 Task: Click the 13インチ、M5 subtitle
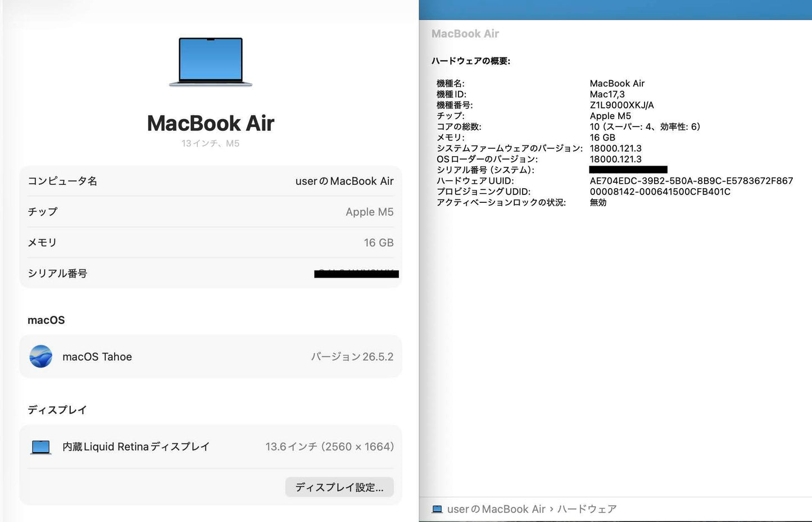(211, 143)
